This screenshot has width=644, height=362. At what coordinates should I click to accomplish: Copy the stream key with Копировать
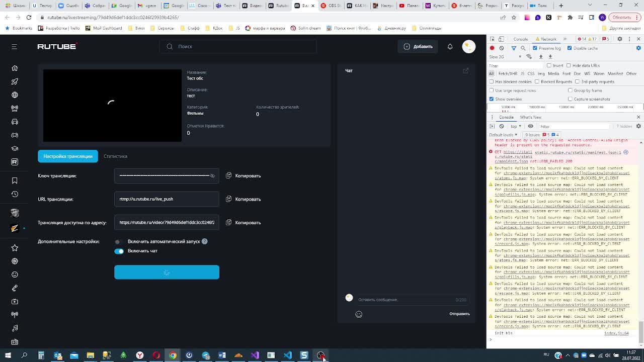(x=244, y=176)
